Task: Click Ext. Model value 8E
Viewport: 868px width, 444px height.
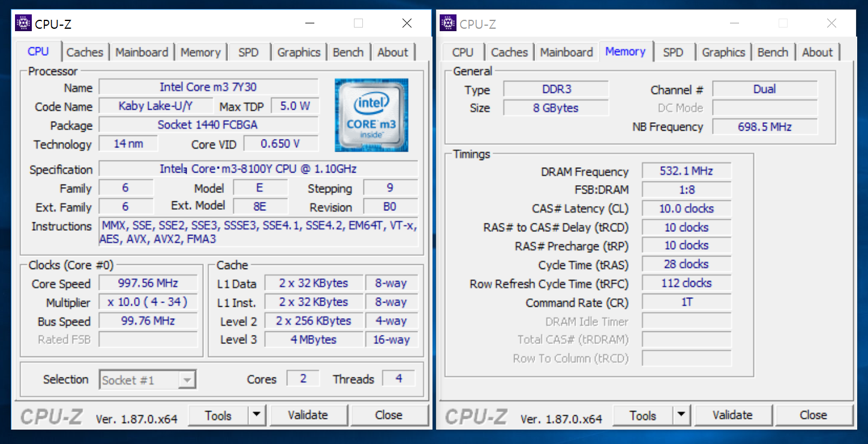Action: [x=260, y=207]
